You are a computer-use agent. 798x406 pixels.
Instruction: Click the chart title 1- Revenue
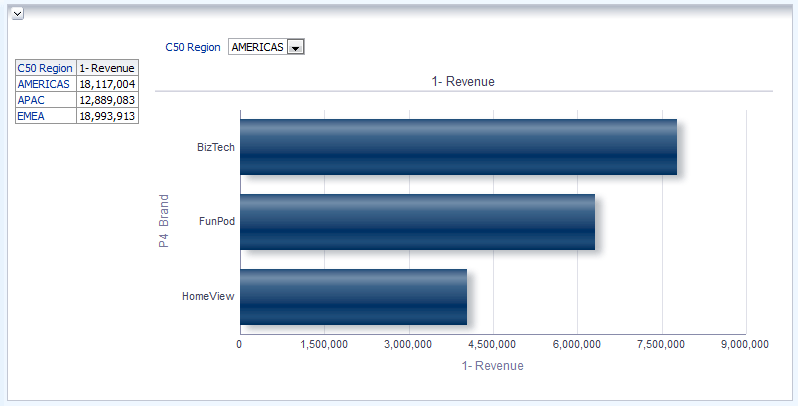click(x=463, y=81)
